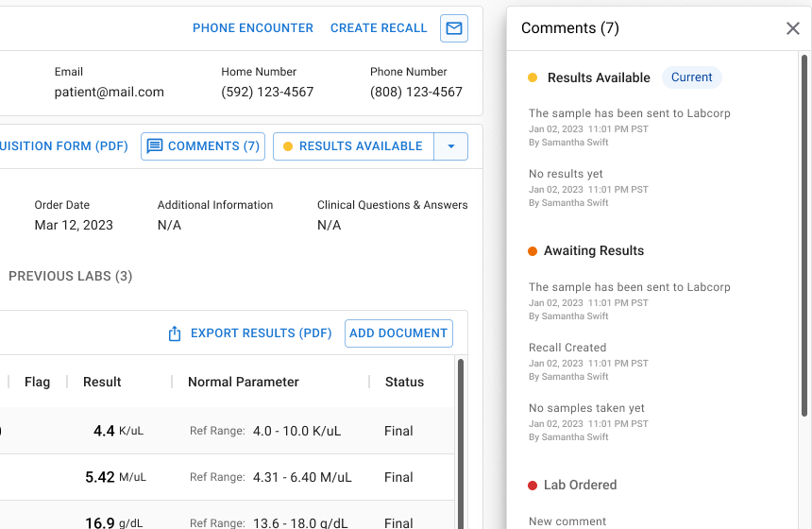Click the Current badge in Comments

pyautogui.click(x=691, y=77)
